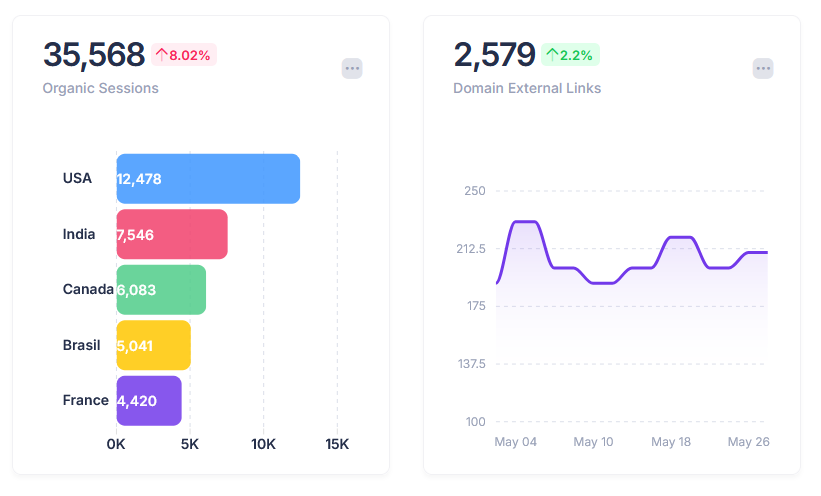Click the green 2.2% up-arrow badge
This screenshot has height=496, width=821.
coord(570,55)
